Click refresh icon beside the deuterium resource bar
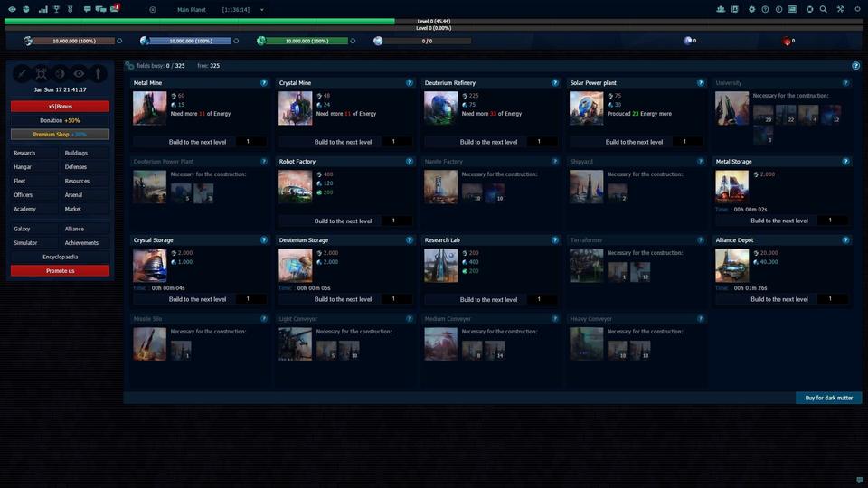 353,41
